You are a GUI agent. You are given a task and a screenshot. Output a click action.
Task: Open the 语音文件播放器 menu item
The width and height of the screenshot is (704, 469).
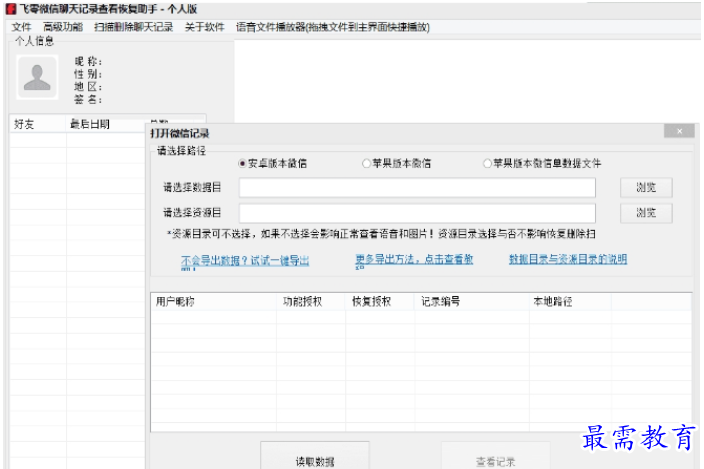click(333, 27)
